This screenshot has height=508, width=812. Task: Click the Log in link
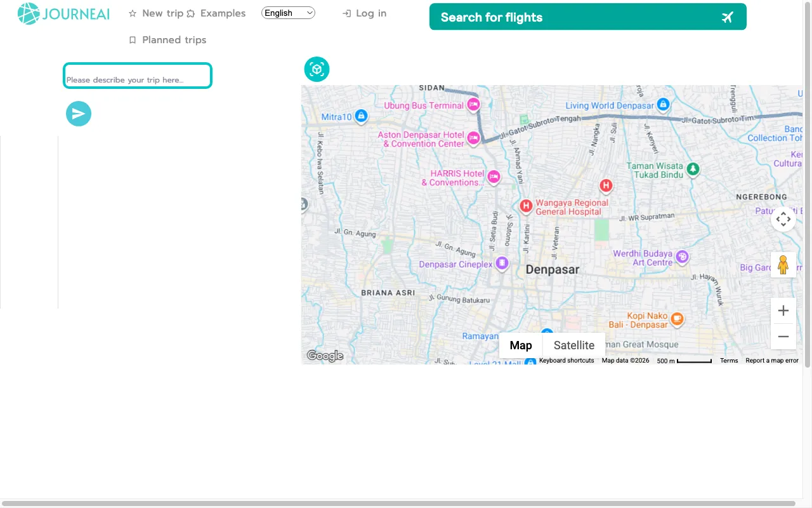(x=364, y=13)
